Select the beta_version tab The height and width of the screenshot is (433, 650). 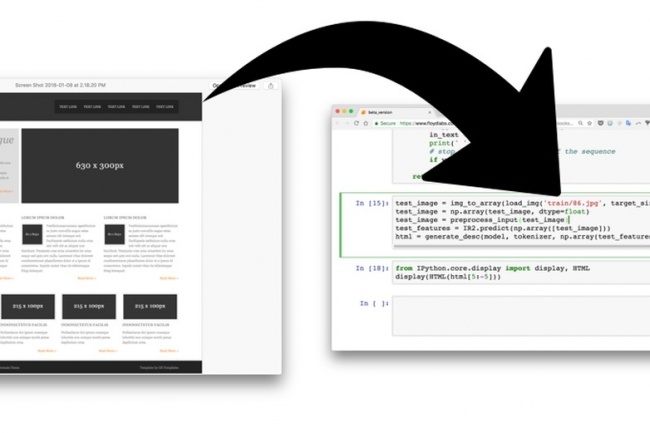click(397, 112)
